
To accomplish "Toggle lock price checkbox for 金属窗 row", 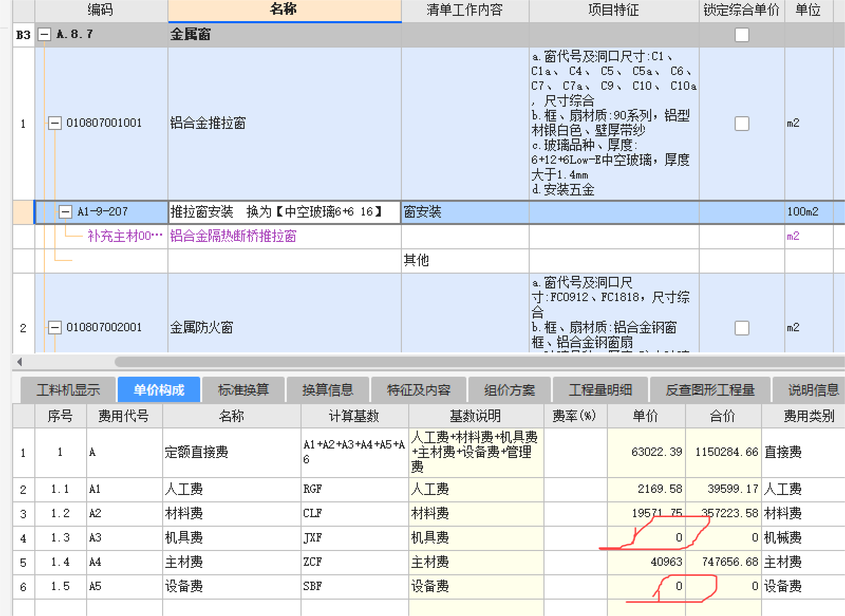I will click(x=742, y=35).
